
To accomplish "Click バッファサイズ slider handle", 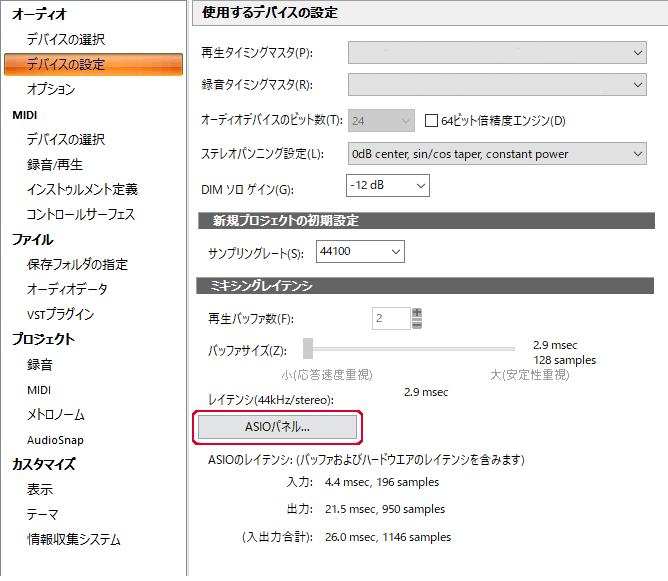I will [308, 348].
